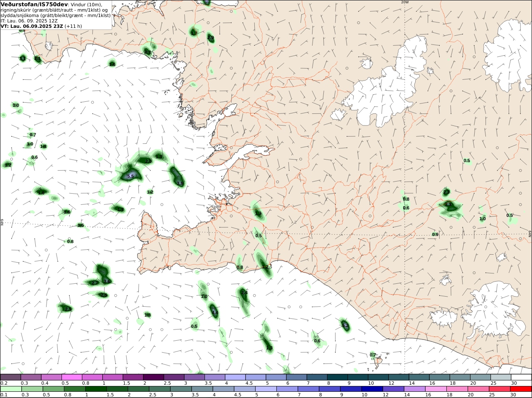The height and width of the screenshot is (398, 532).
Task: Select the medium blue bottom-row swatch between 8 and 9
Action: tap(329, 389)
